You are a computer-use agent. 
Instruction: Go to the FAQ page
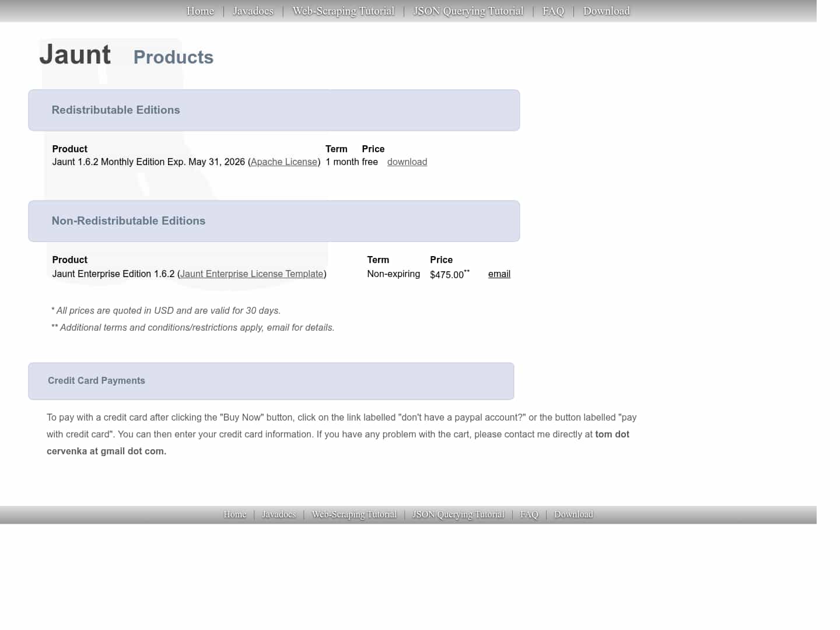(552, 11)
